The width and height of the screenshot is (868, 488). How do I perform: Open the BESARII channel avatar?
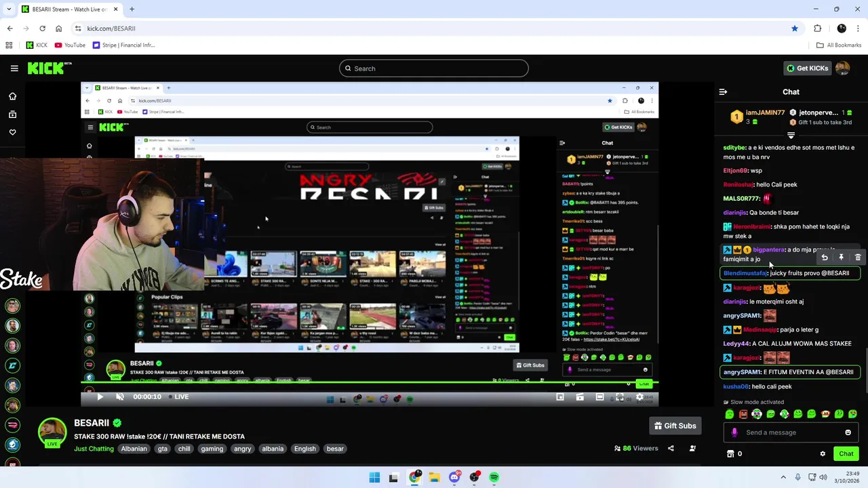[x=52, y=434]
